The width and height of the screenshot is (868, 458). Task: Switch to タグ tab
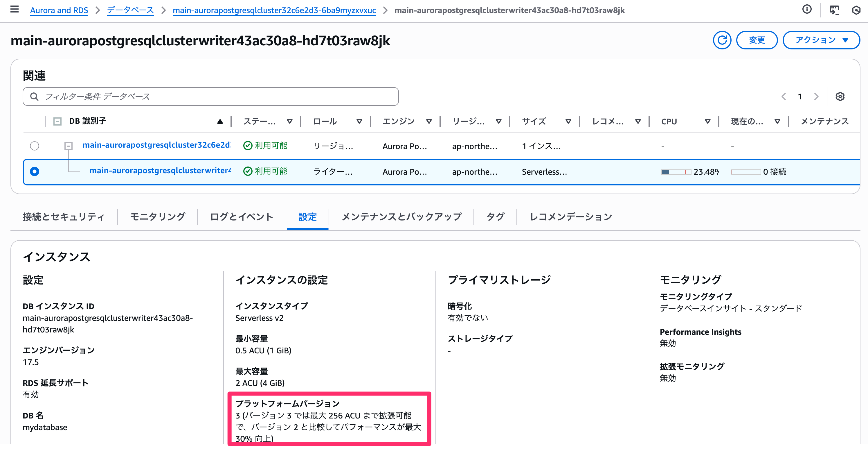495,217
